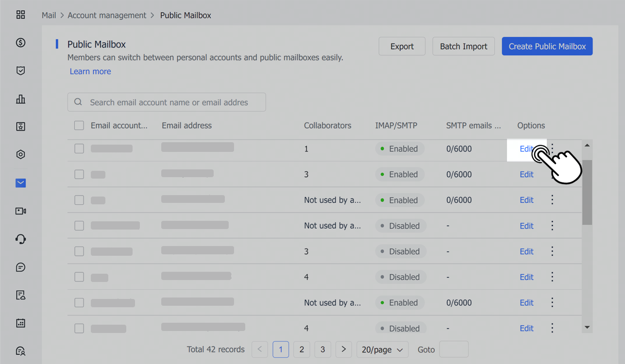Select the apps grid icon at top left
The width and height of the screenshot is (625, 364).
coord(20,15)
